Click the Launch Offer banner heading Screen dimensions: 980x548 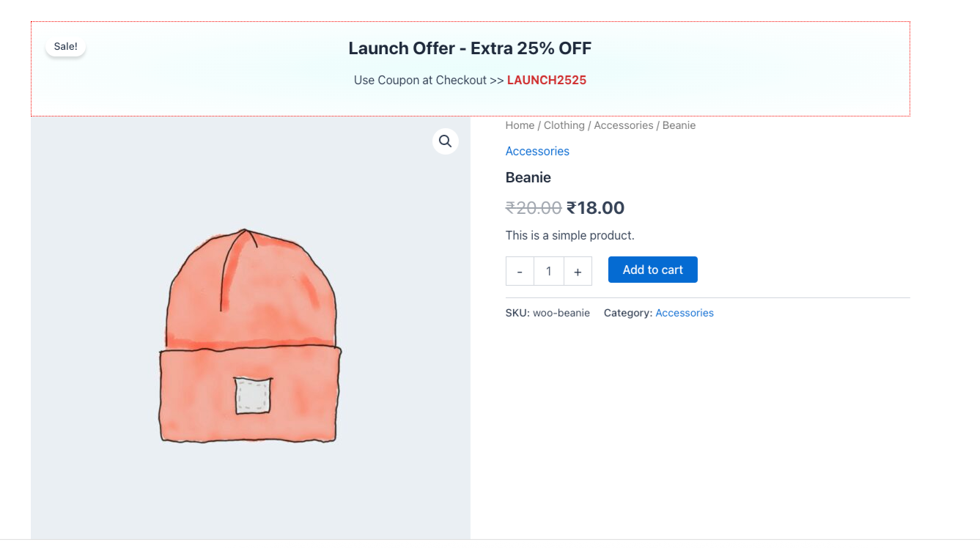470,48
